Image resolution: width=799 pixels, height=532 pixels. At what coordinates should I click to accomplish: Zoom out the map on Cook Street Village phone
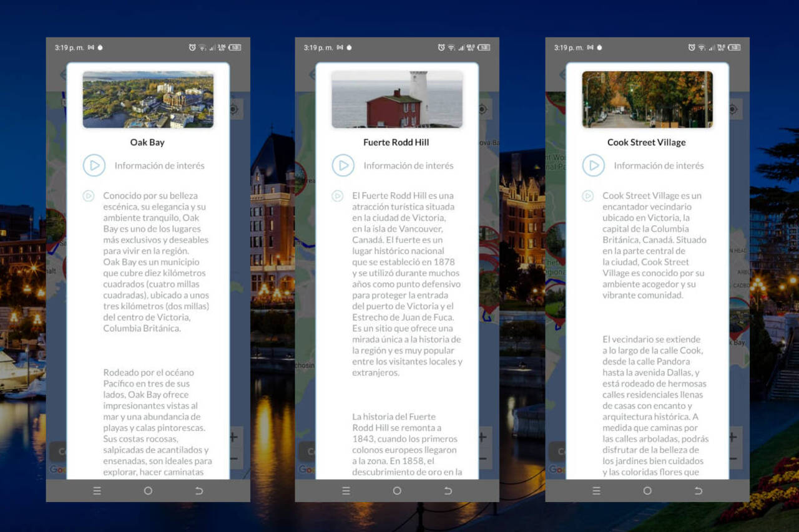click(x=733, y=460)
